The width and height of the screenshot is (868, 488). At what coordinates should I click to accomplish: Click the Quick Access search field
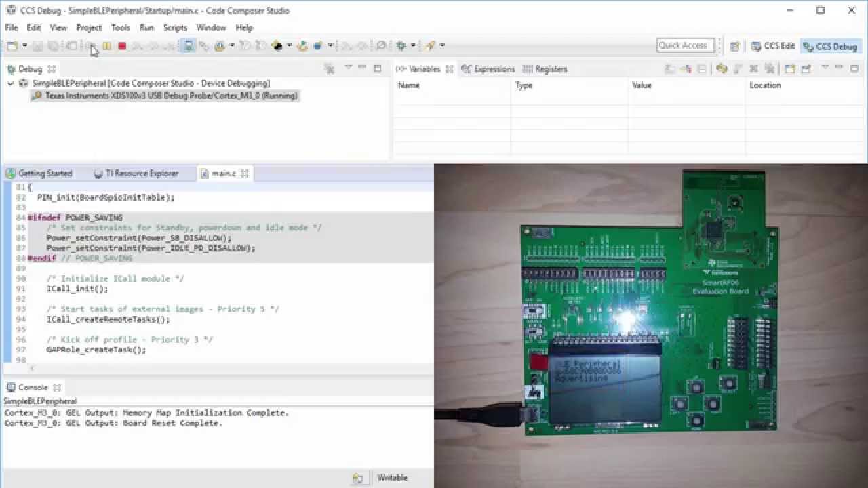coord(686,45)
